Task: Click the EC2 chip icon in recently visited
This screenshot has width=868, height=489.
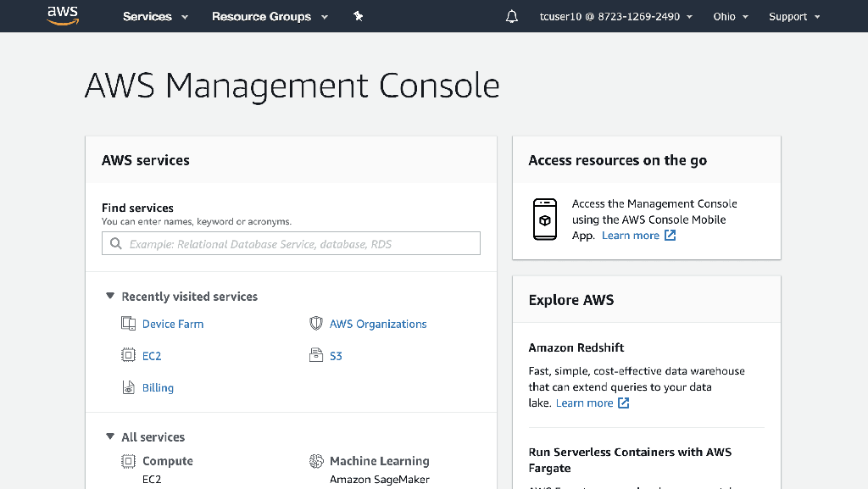Action: point(129,355)
